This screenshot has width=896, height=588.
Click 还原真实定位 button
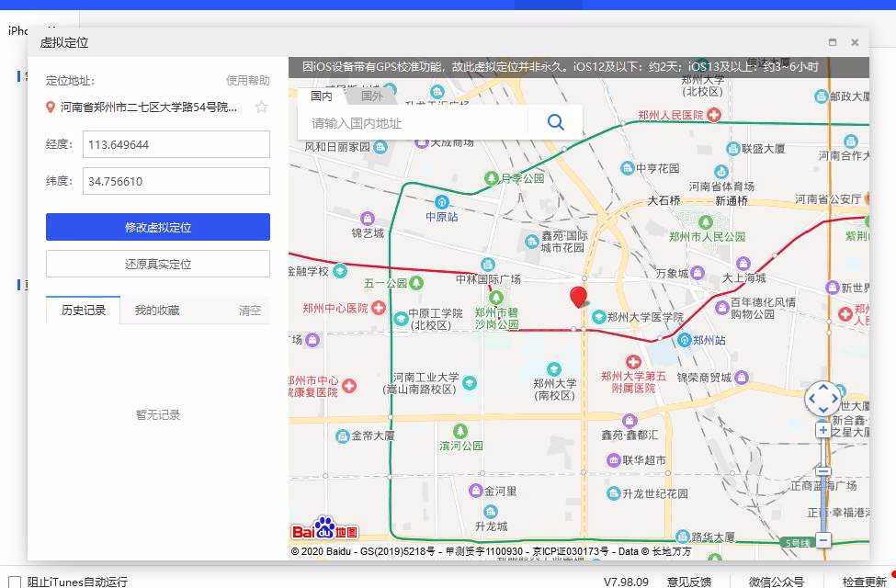[158, 264]
